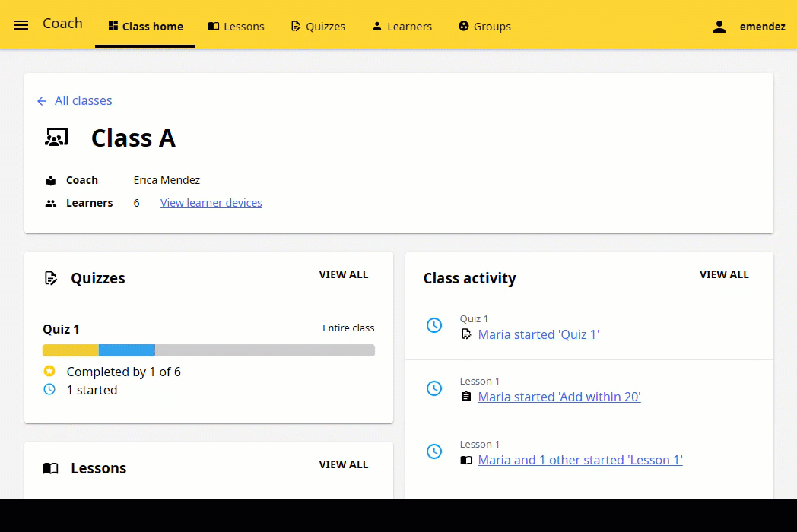This screenshot has width=797, height=532.
Task: Open the Groups tab
Action: 485,26
